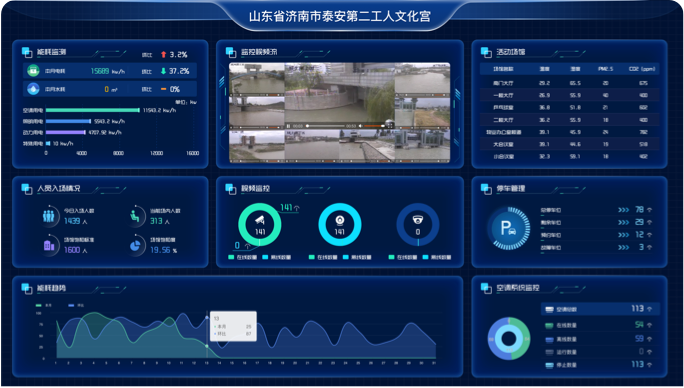
Task: Click the air conditioner status donut chart
Action: (509, 339)
